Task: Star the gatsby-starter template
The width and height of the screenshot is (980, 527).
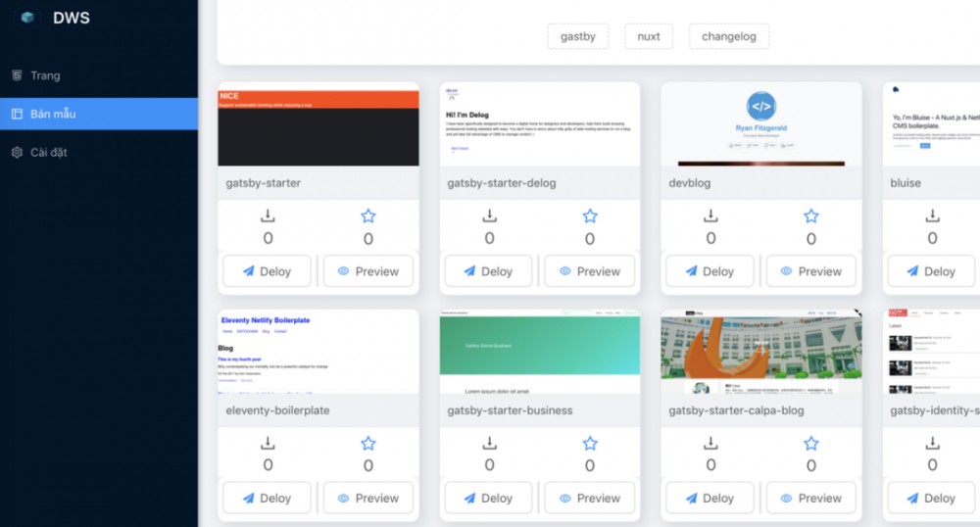Action: click(x=368, y=216)
